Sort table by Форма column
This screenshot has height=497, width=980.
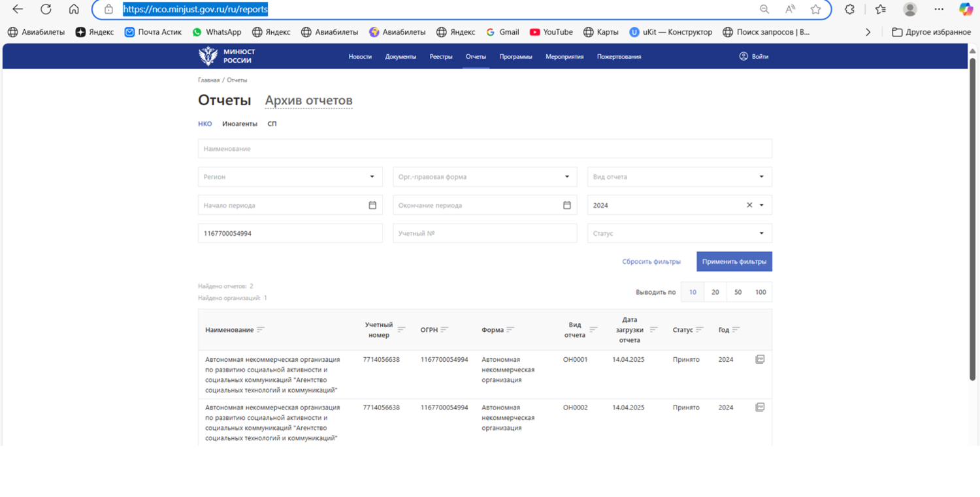tap(510, 330)
